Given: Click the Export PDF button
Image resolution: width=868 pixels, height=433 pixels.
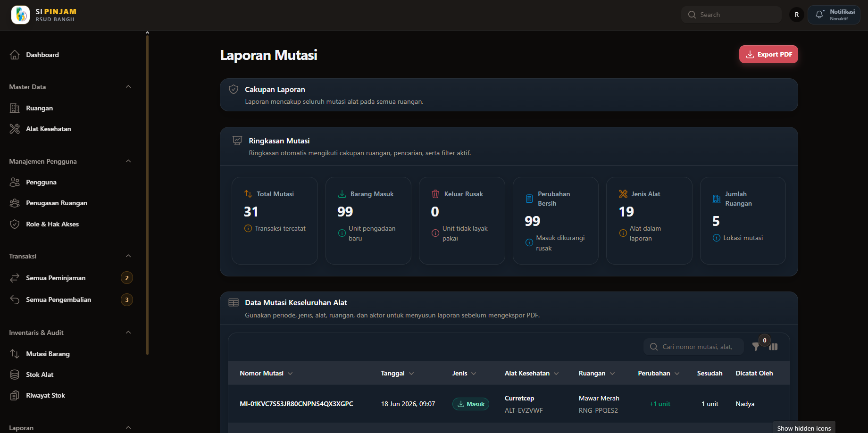Looking at the screenshot, I should click(768, 54).
